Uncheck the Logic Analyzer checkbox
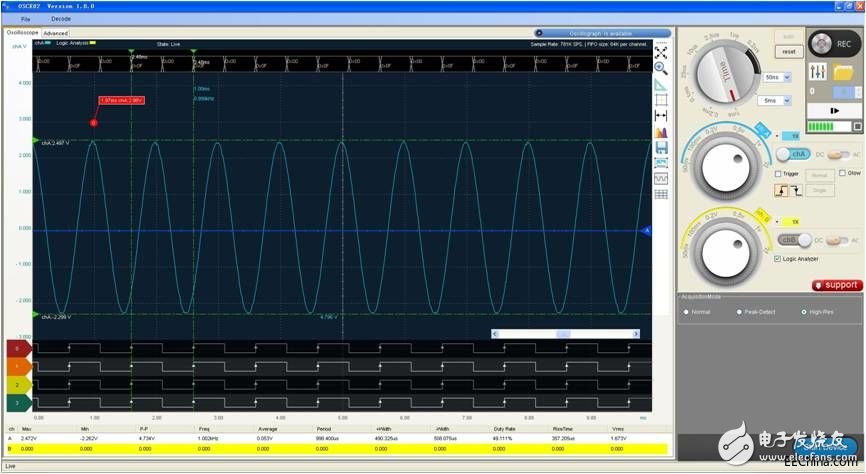The width and height of the screenshot is (866, 474). click(779, 258)
